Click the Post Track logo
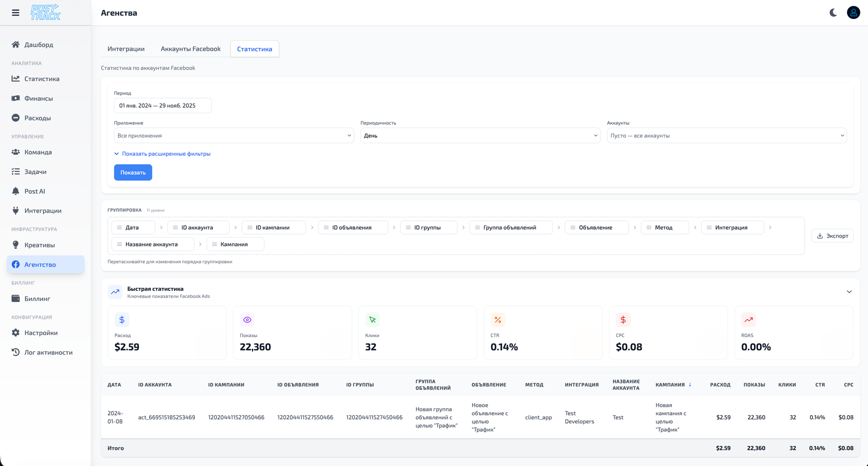 coord(45,13)
